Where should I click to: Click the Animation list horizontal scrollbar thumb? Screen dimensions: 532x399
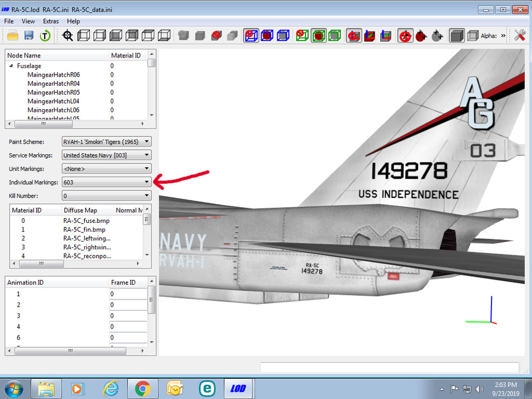70,351
